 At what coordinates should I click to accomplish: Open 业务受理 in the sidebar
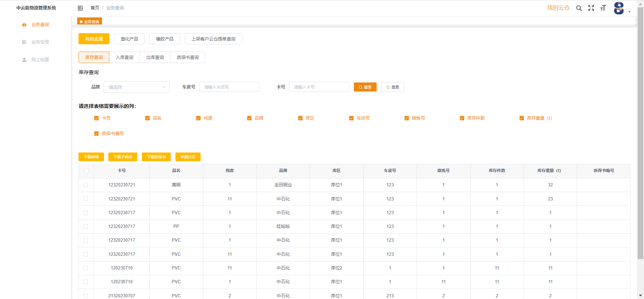pyautogui.click(x=36, y=42)
